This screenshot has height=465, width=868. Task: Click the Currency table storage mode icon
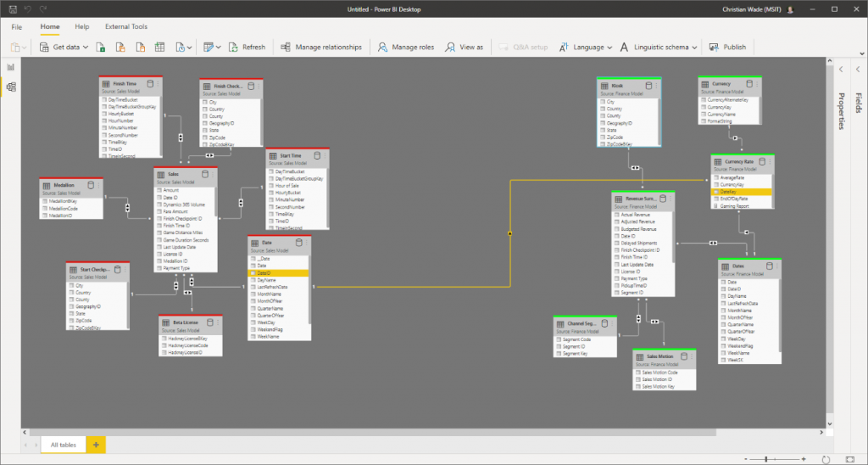tap(749, 84)
